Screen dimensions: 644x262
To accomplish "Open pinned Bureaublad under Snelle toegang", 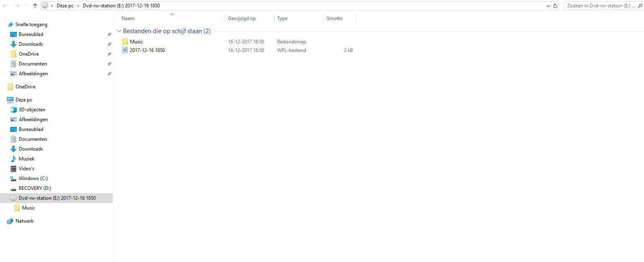I will point(31,34).
